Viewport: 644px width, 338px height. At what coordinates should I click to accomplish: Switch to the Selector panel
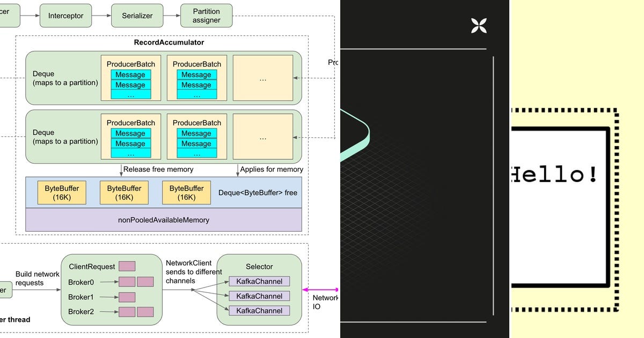pyautogui.click(x=259, y=266)
